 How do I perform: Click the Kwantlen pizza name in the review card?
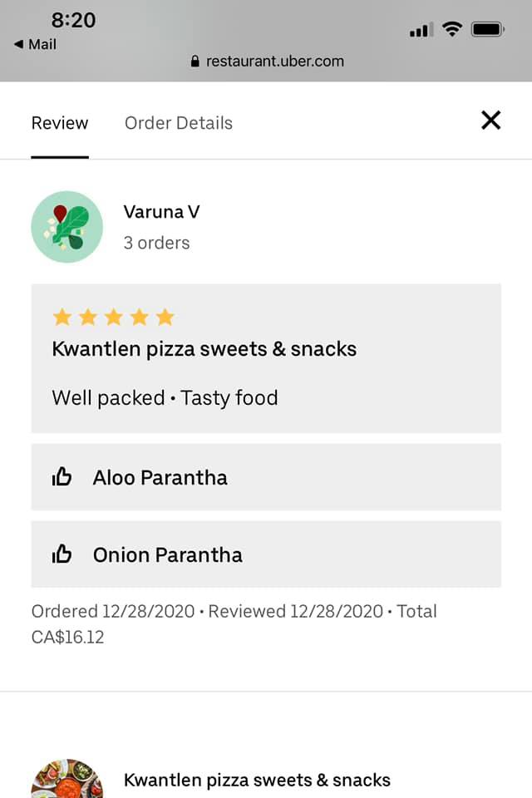click(204, 348)
